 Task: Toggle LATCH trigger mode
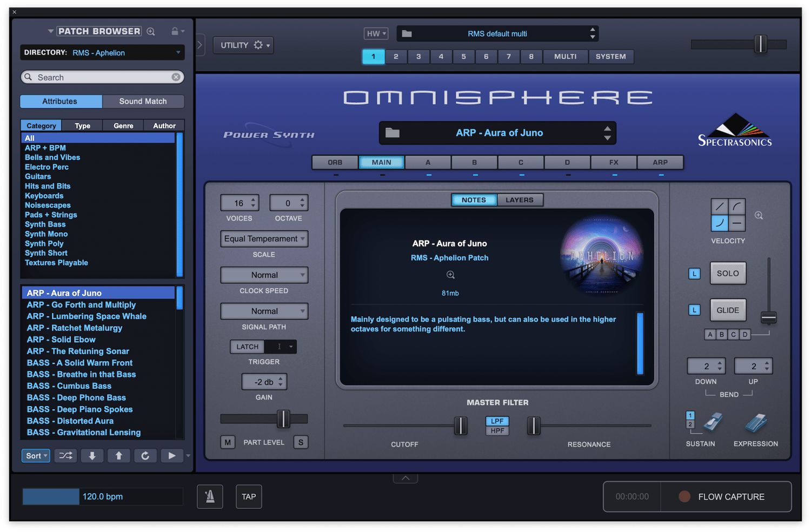click(247, 347)
